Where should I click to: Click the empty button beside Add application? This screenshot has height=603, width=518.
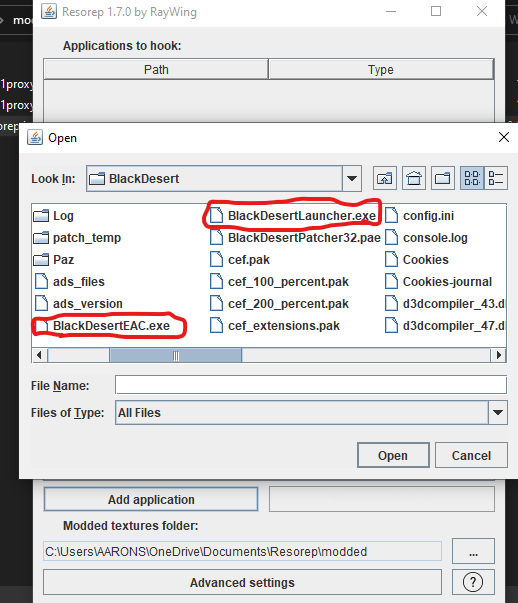coord(382,499)
